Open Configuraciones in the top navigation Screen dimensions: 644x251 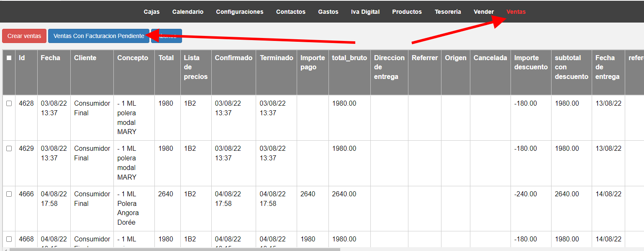pyautogui.click(x=240, y=12)
